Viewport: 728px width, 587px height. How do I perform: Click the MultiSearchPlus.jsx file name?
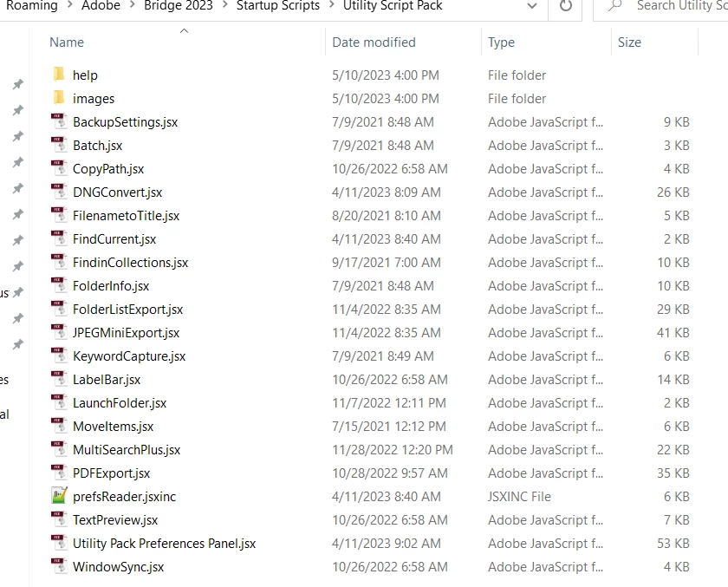click(x=127, y=449)
